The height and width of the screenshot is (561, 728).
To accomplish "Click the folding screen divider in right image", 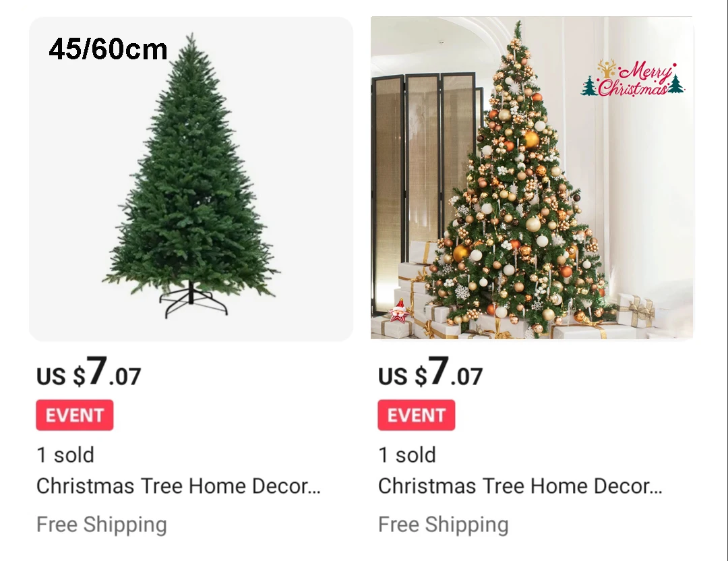I will click(x=425, y=185).
